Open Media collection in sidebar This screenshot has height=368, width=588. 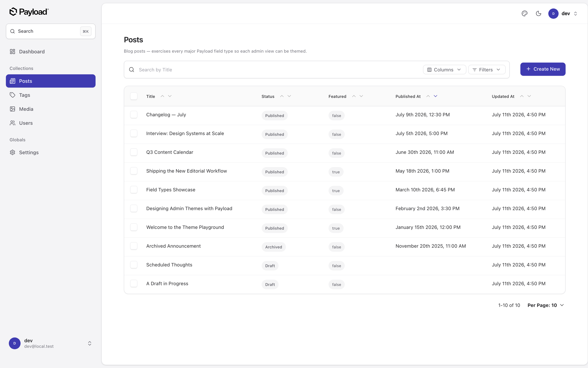coord(51,109)
